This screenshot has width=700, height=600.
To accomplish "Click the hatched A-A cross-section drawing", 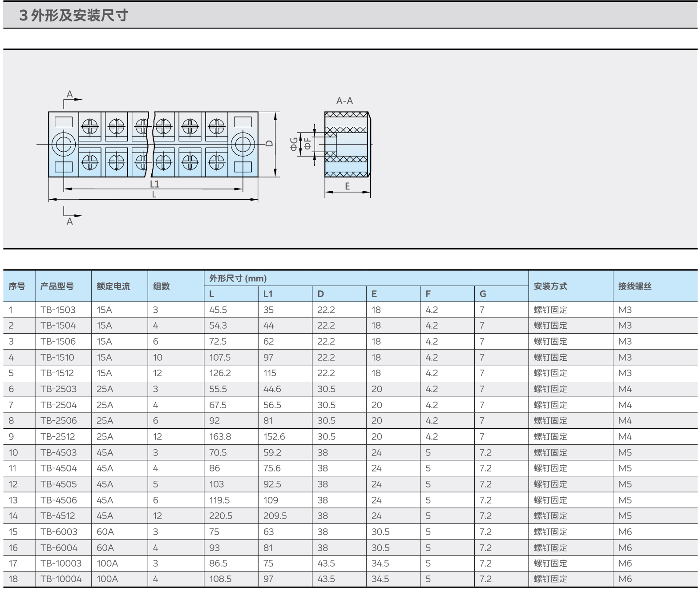I will coord(347,144).
